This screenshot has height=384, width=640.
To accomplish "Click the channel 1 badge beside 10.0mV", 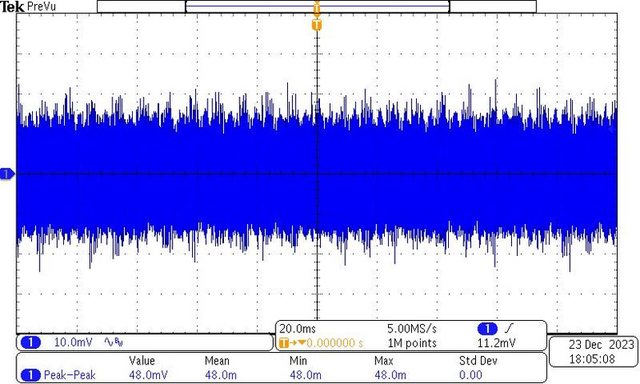I will (x=31, y=342).
